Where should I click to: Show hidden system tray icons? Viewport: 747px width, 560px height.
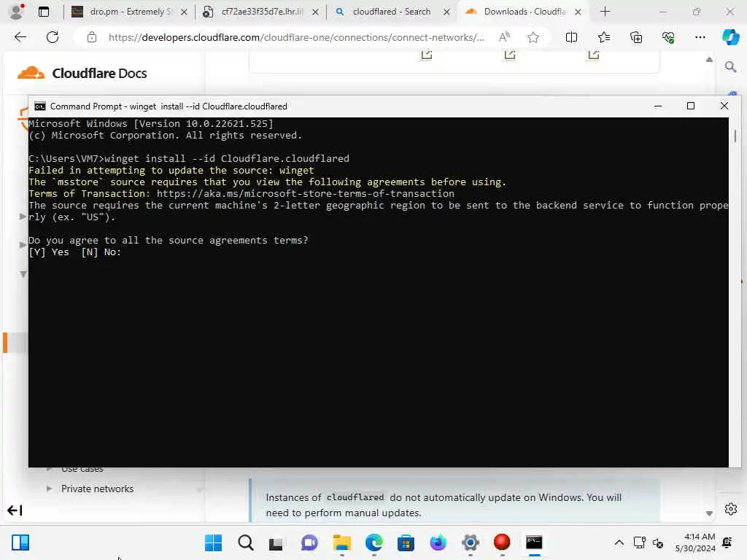[x=619, y=542]
